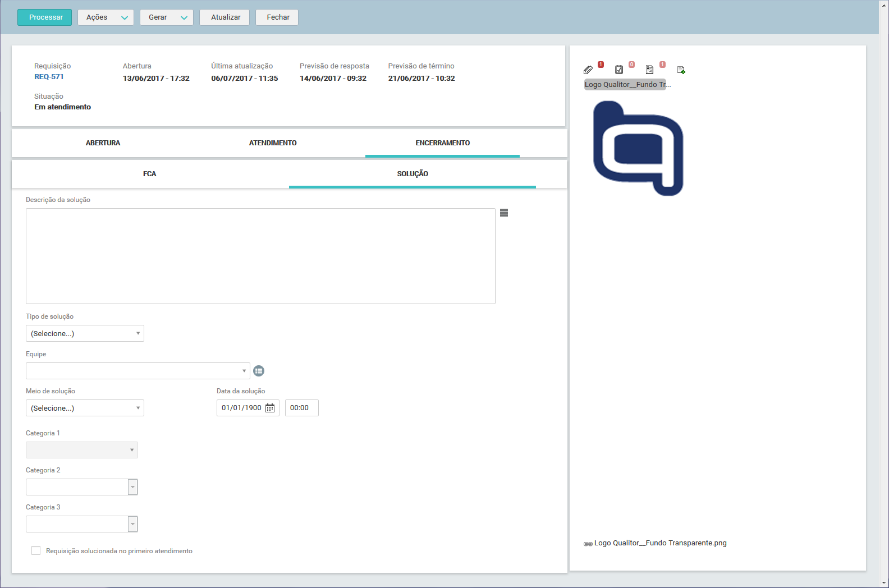The height and width of the screenshot is (588, 889).
Task: Click the solution time field 00:00
Action: 301,408
